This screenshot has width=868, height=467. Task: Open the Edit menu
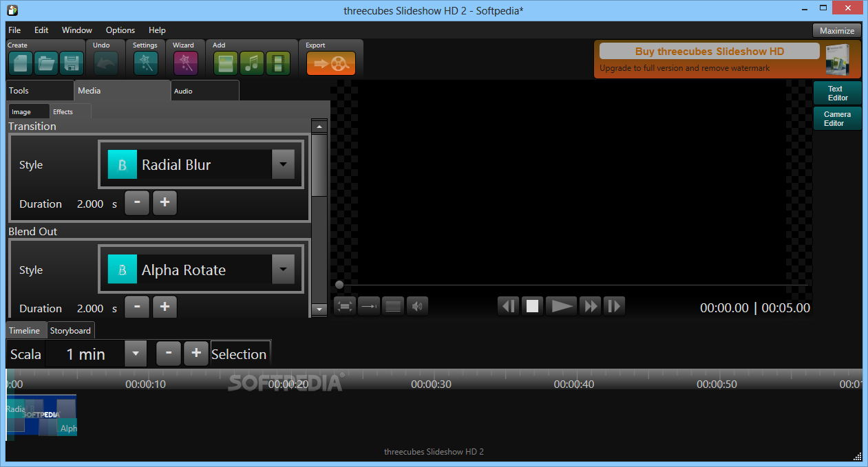pos(41,30)
